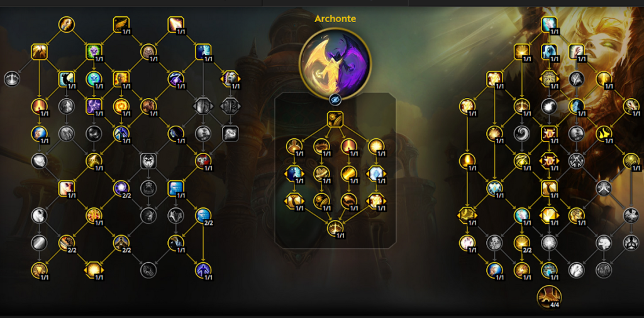Select the orange sun talent in class tree

(121, 106)
